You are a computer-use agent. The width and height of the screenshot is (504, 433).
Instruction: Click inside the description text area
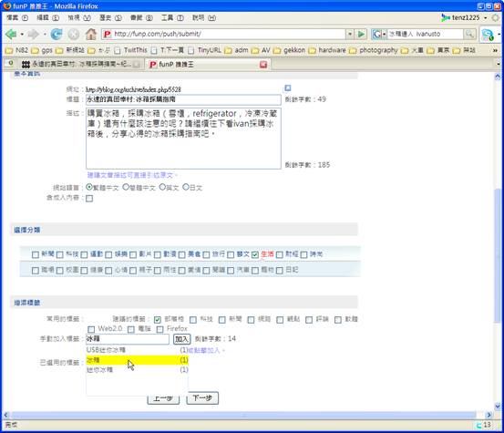pyautogui.click(x=183, y=139)
